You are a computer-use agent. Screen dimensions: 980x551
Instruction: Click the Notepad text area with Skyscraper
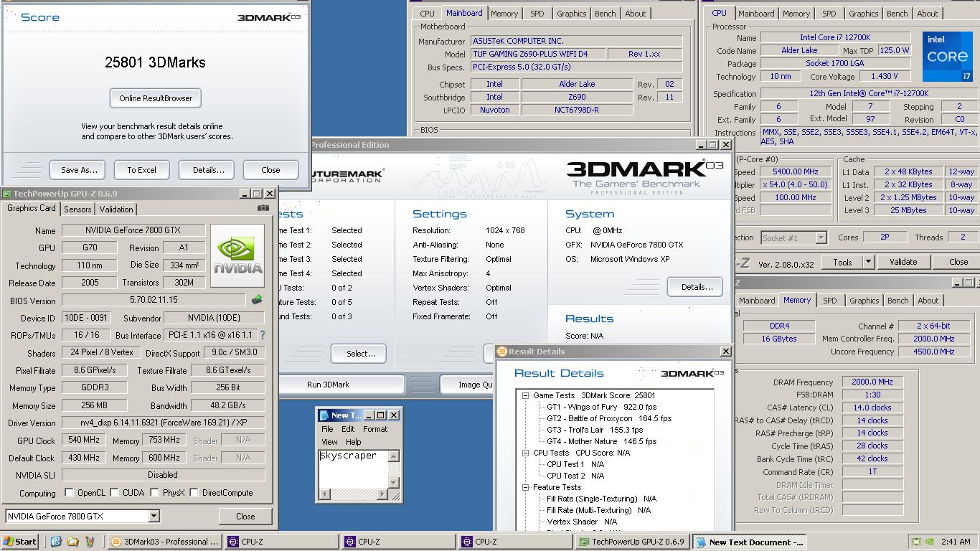pyautogui.click(x=353, y=469)
